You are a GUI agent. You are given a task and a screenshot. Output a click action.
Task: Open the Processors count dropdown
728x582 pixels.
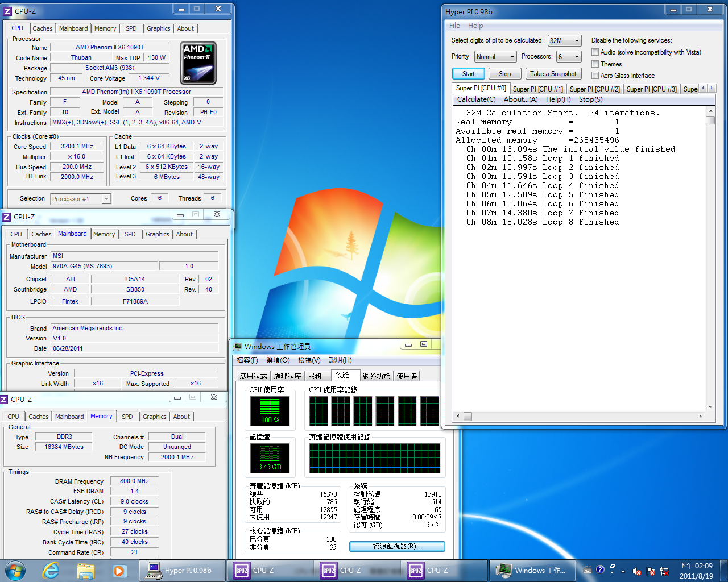(x=569, y=57)
